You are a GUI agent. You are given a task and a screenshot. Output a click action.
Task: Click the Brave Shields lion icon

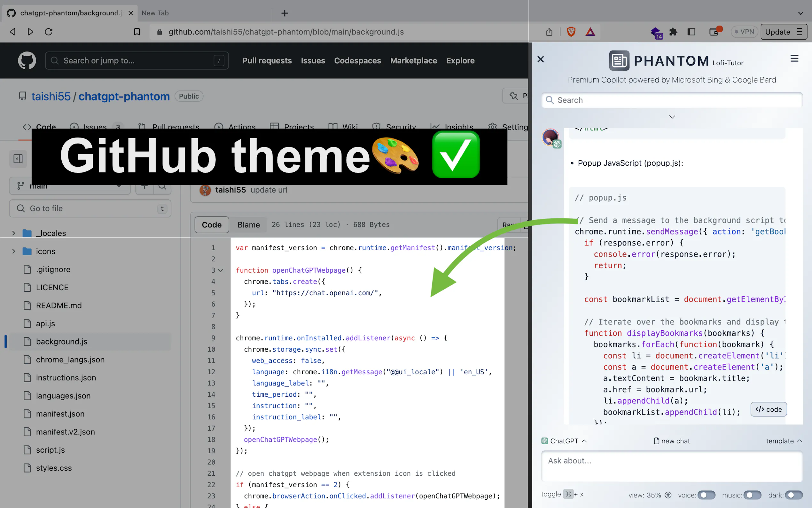click(571, 32)
